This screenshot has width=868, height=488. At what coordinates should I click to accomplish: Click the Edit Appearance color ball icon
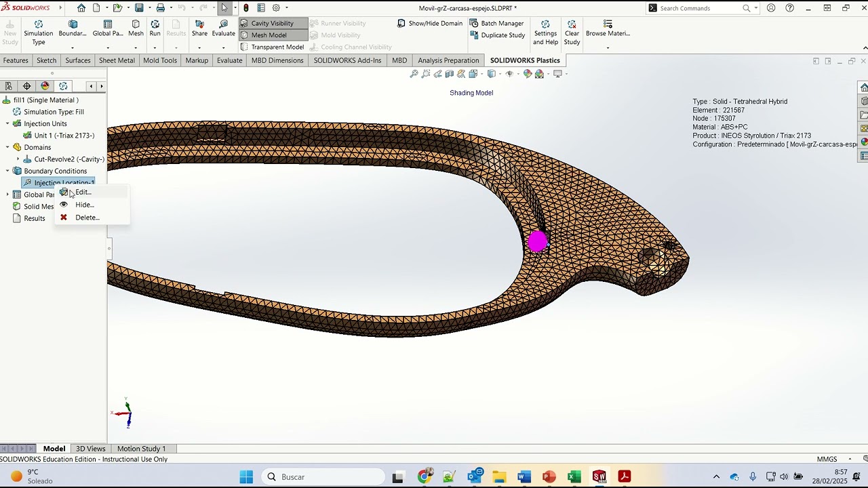coord(528,74)
